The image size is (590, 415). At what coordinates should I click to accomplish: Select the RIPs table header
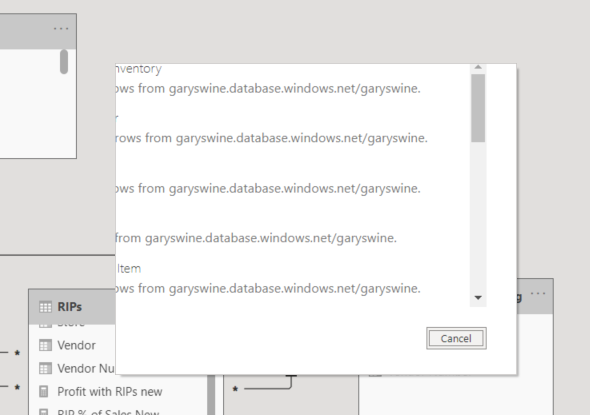72,307
